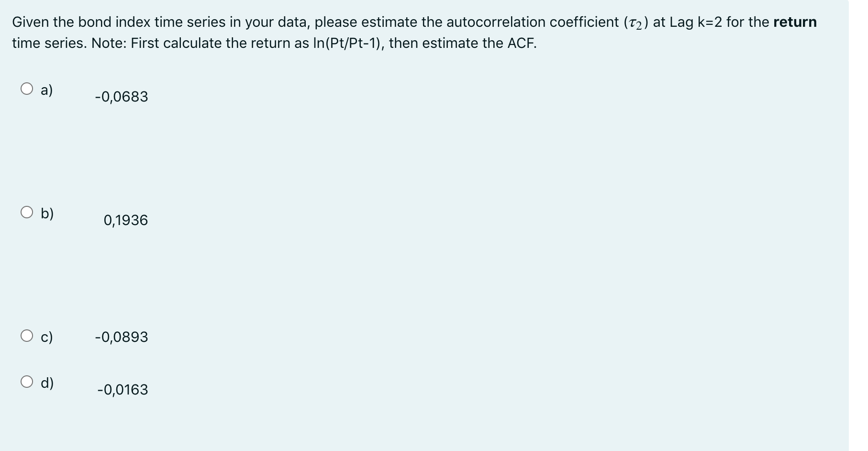Select radio button for option d)
This screenshot has height=451, width=868.
(27, 382)
